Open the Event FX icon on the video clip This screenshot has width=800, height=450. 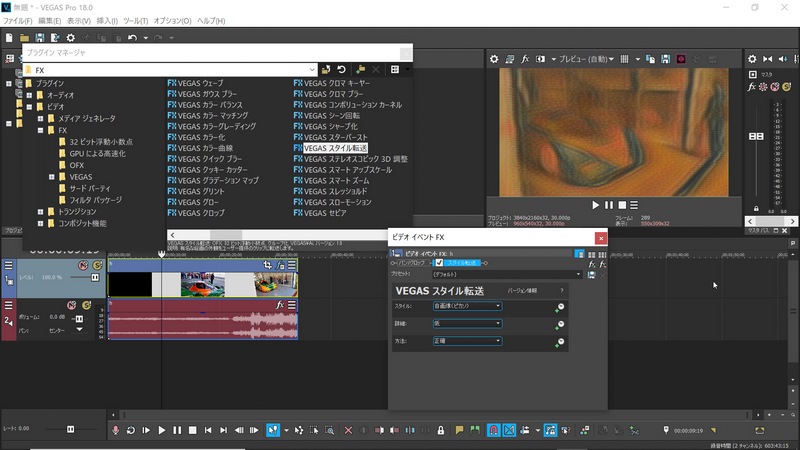280,265
